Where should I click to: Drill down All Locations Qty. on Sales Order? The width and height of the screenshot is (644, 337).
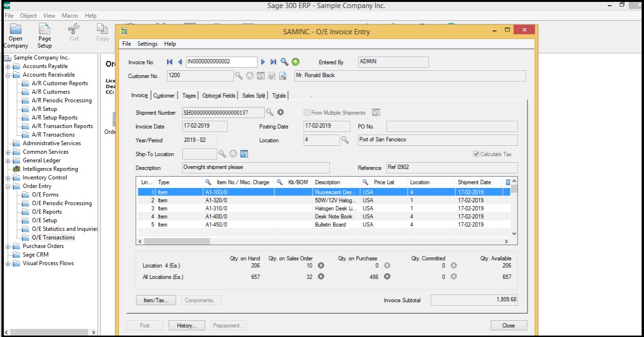321,277
